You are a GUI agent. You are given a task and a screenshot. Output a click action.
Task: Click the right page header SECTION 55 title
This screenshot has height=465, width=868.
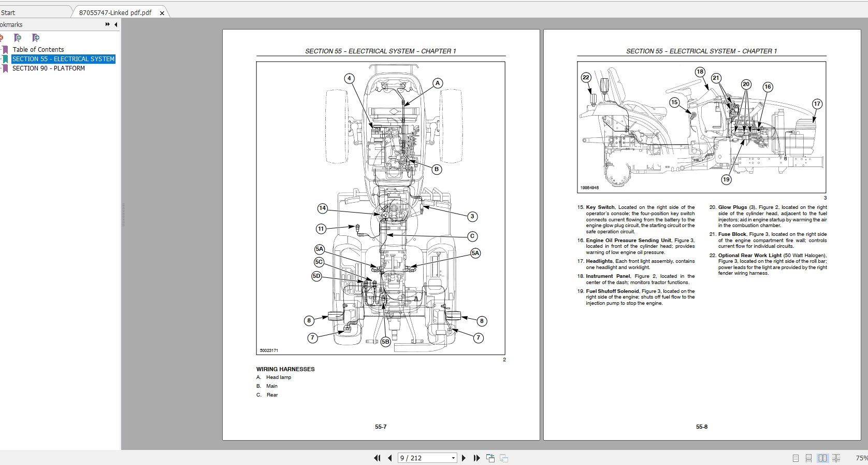(x=702, y=51)
